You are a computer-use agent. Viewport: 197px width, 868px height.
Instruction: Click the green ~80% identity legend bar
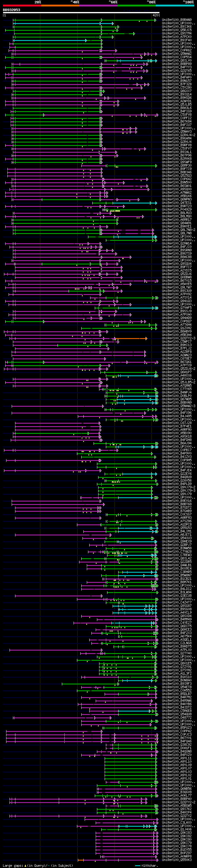tap(137, 6)
